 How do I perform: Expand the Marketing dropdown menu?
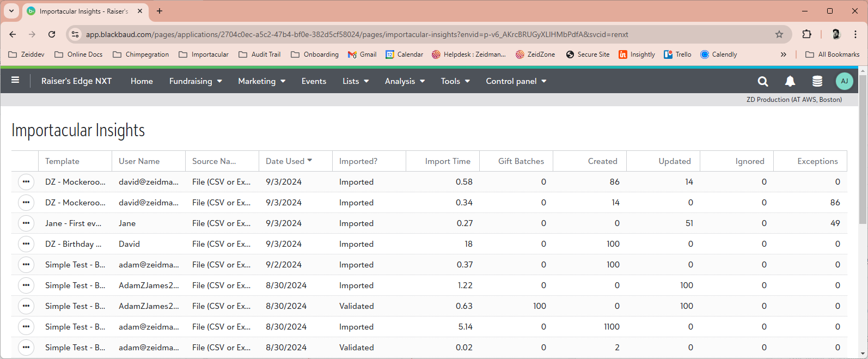tap(261, 81)
